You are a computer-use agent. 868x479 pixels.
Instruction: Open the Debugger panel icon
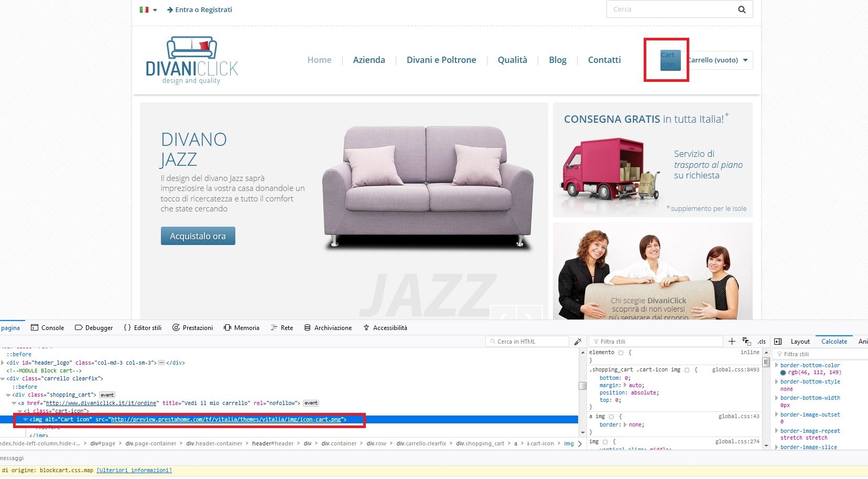pyautogui.click(x=79, y=327)
